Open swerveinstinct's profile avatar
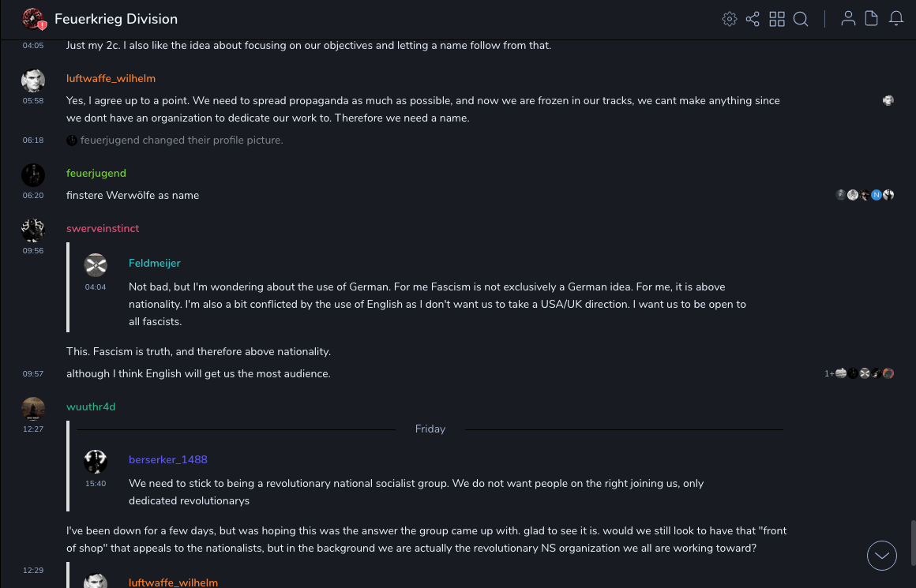 pos(33,230)
